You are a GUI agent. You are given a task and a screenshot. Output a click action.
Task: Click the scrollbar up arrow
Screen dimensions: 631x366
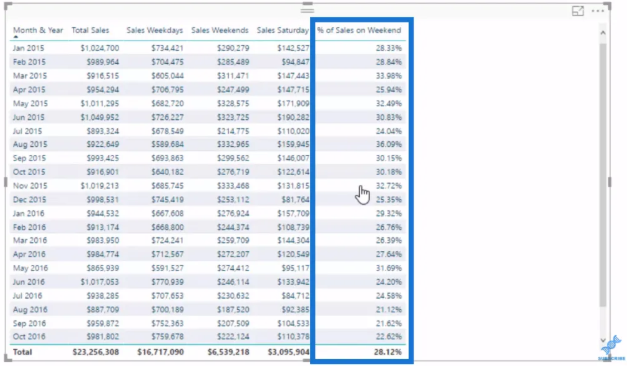(602, 33)
